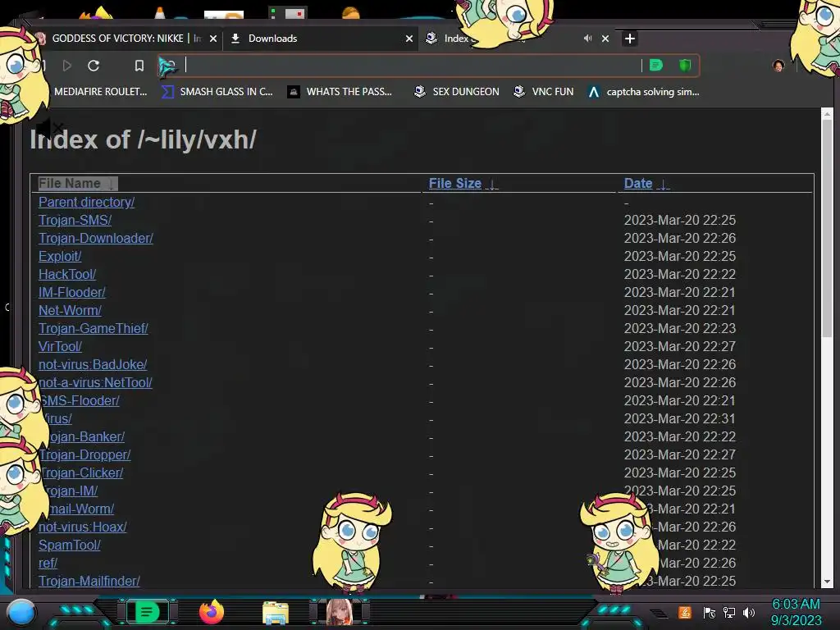Close the GODDESS OF VICTORY: NIKKE tab
Viewport: 840px width, 630px height.
(213, 39)
